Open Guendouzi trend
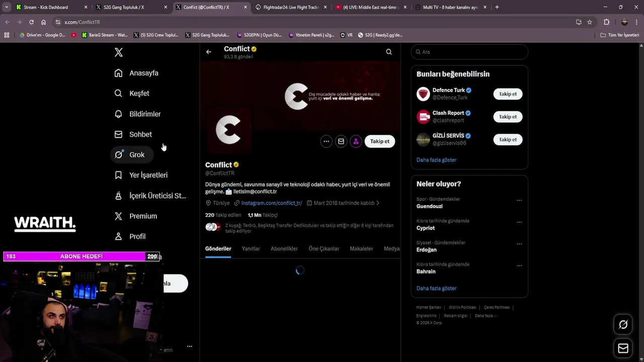 [x=429, y=206]
